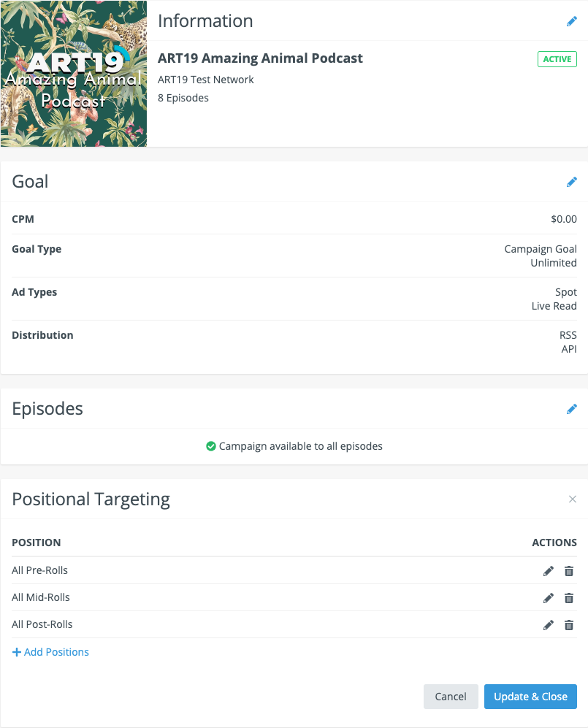This screenshot has height=728, width=588.
Task: Click the POSITION column header
Action: click(x=37, y=543)
